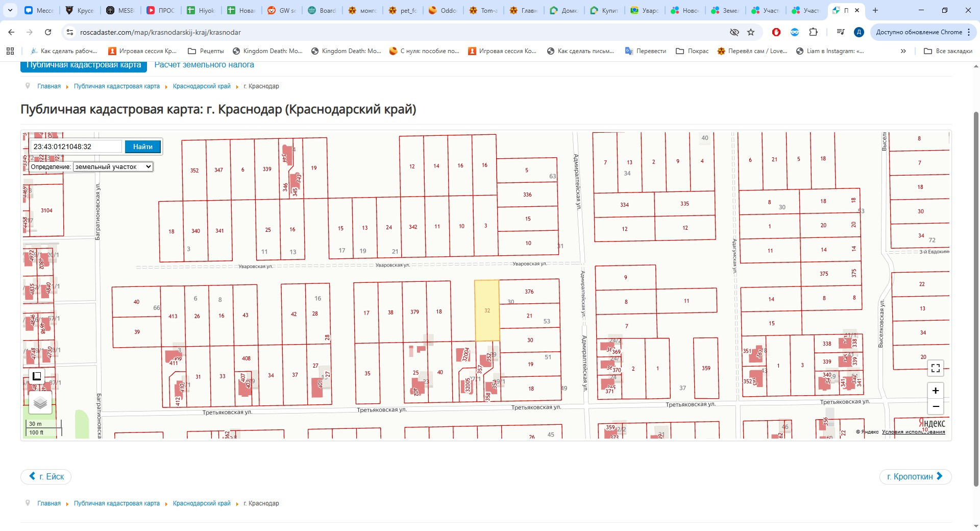The image size is (980, 531).
Task: Select the highlighted yellow parcel 32
Action: (x=486, y=310)
